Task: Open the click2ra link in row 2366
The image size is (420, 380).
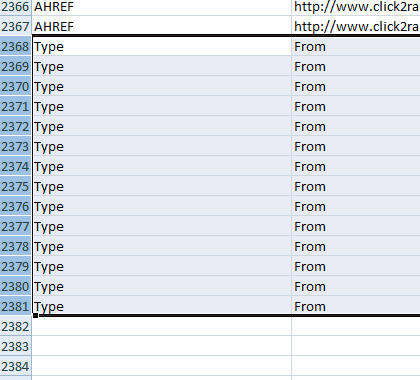Action: [356, 7]
